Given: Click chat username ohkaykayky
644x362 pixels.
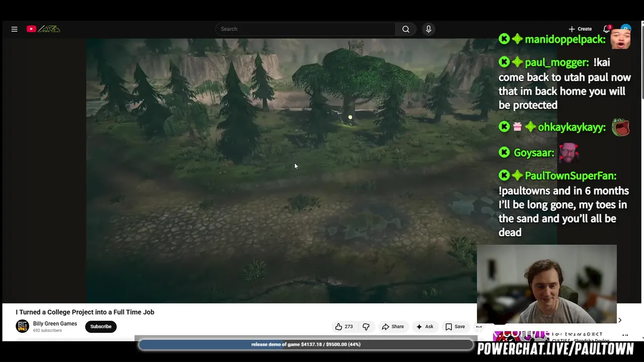Looking at the screenshot, I should pos(572,127).
